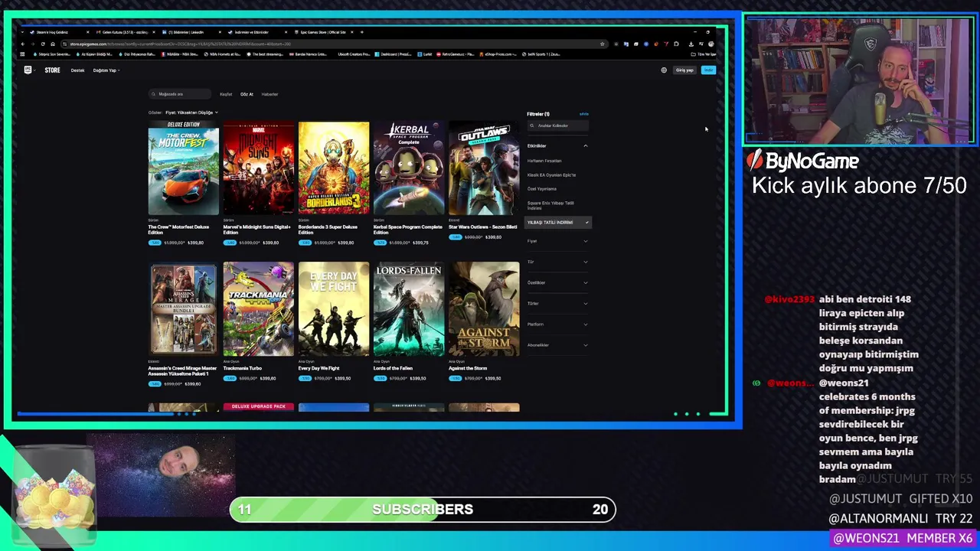Click the streamer webcam feed
The width and height of the screenshot is (980, 551).
pos(859,80)
